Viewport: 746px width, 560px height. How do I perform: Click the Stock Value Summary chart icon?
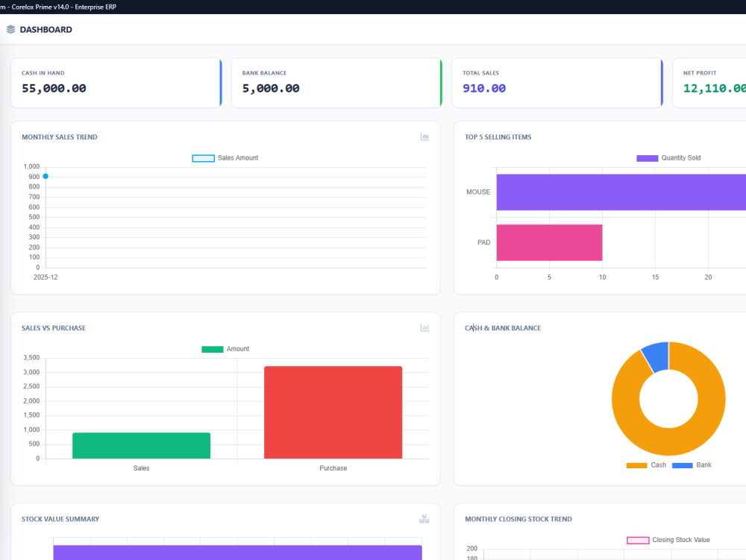424,519
